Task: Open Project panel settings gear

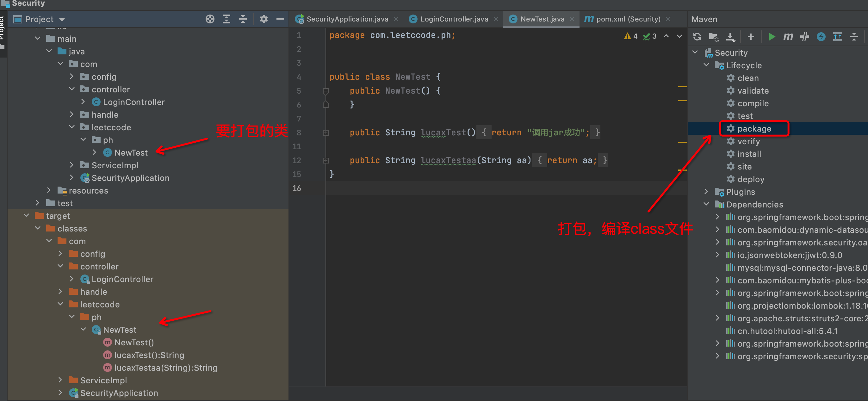Action: coord(263,19)
